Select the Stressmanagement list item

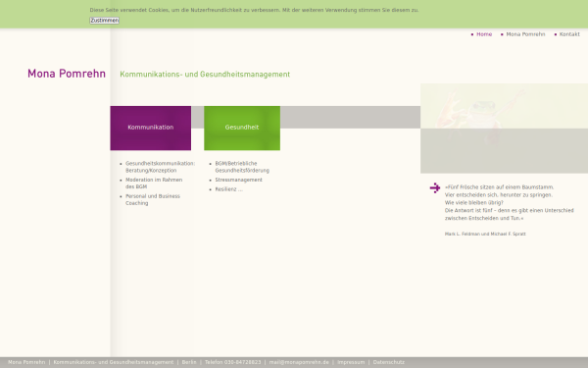click(x=238, y=180)
